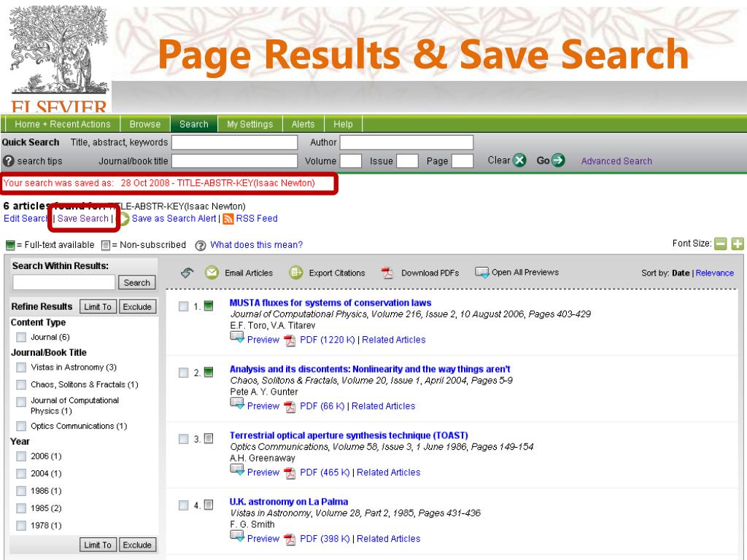
Task: Click Preview icon for U.K. astronomy on La Palma
Action: (x=237, y=536)
